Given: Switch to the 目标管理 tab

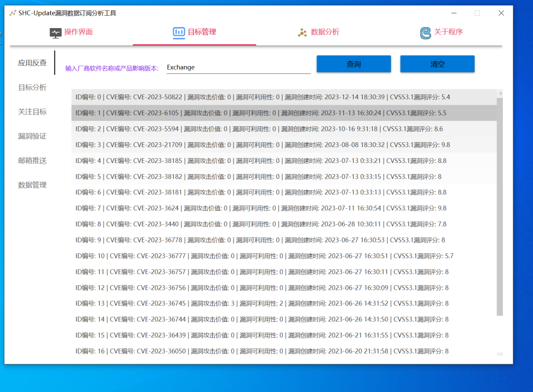Looking at the screenshot, I should click(x=194, y=32).
